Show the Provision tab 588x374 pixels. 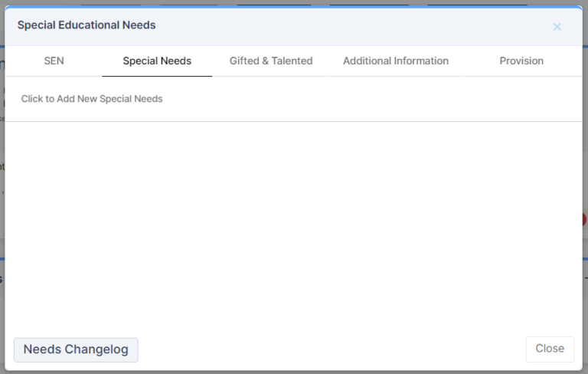521,61
